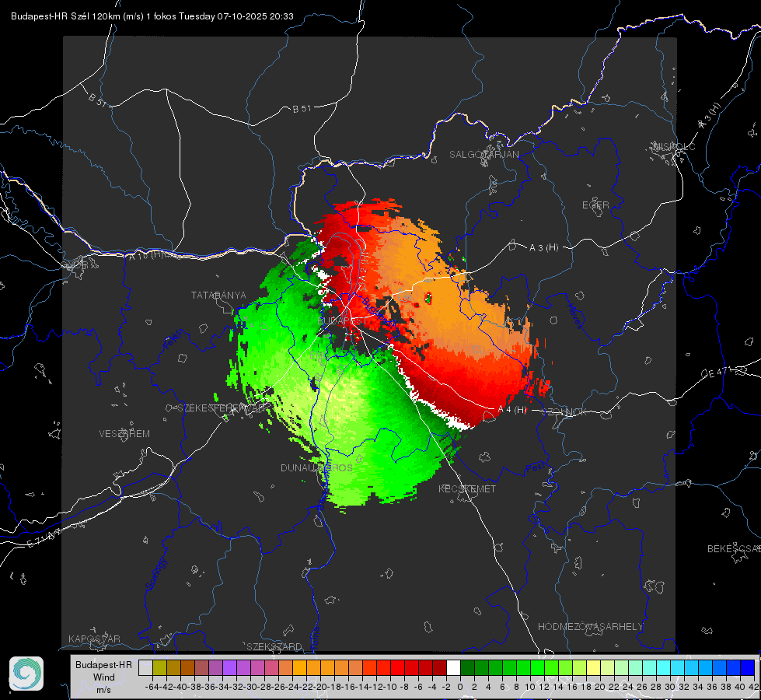Click the gray BUDAPEST city label
Viewport: 761px width, 700px height.
click(342, 321)
